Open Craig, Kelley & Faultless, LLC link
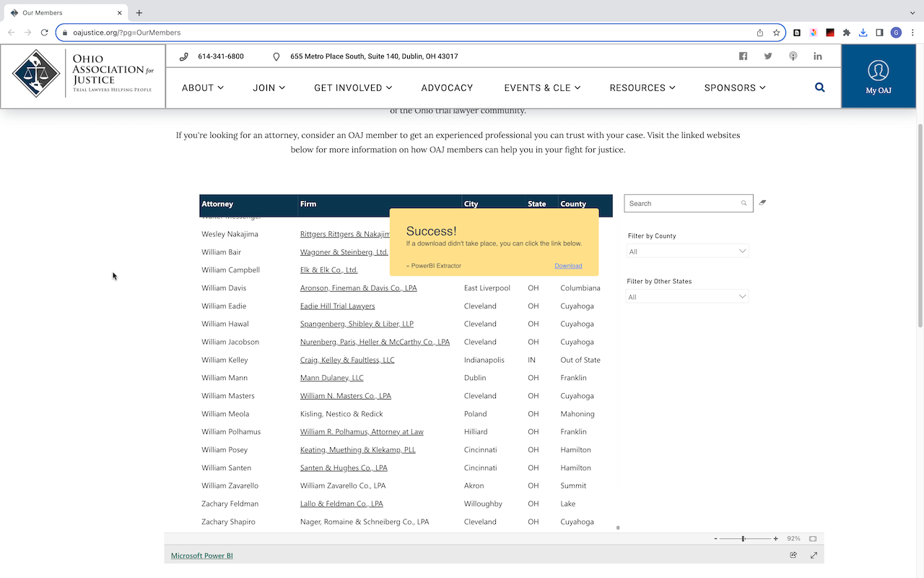Viewport: 924px width, 578px height. (347, 360)
